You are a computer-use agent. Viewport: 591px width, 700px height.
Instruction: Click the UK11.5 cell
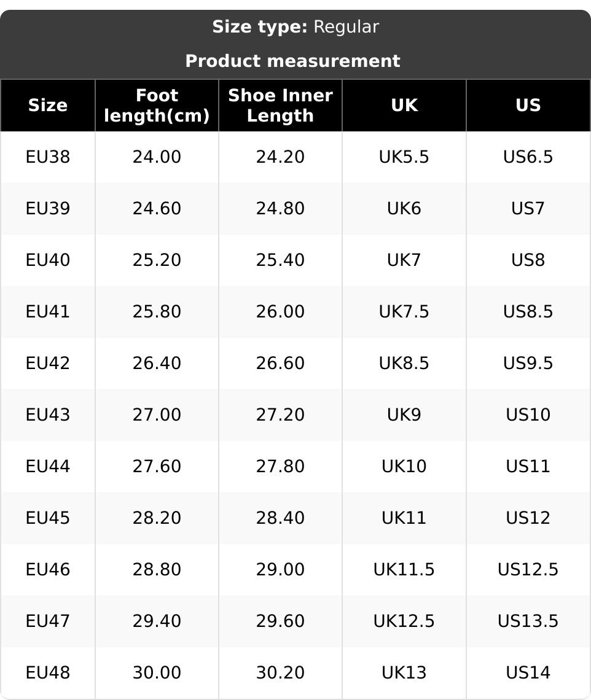tap(404, 570)
